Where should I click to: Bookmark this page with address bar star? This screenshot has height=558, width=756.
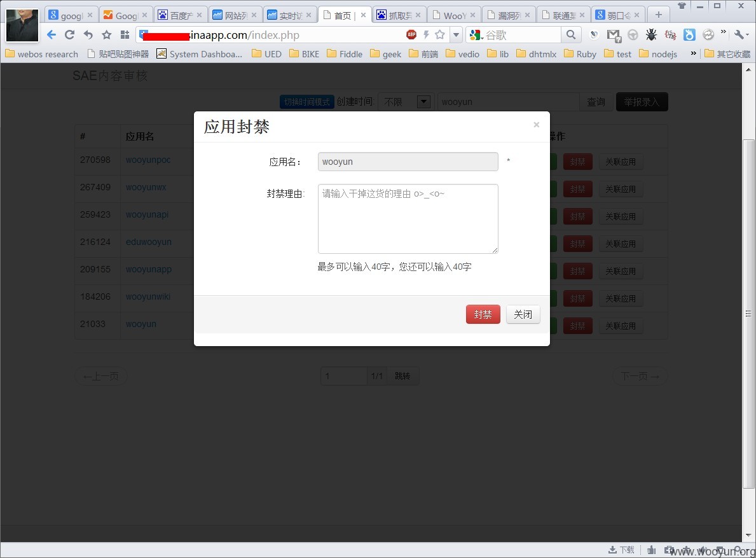click(440, 34)
